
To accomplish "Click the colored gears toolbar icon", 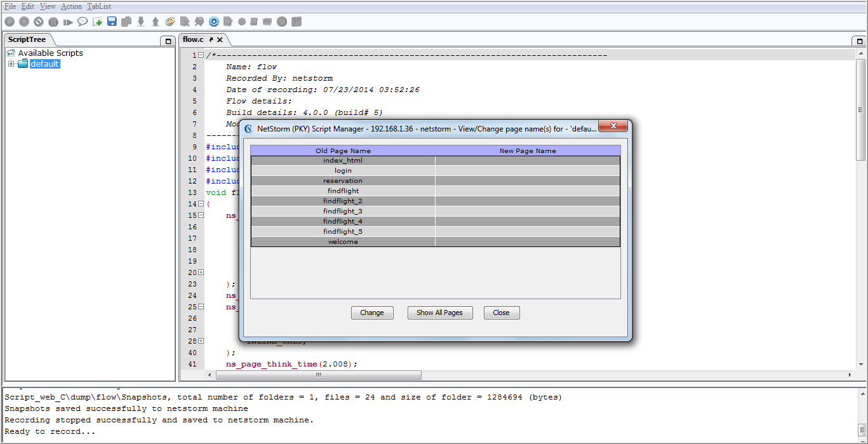I will tap(170, 22).
